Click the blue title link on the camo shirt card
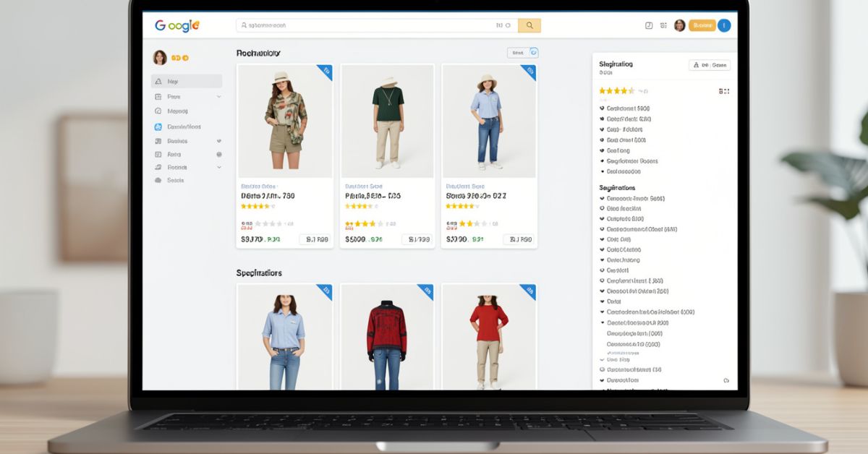 (258, 186)
